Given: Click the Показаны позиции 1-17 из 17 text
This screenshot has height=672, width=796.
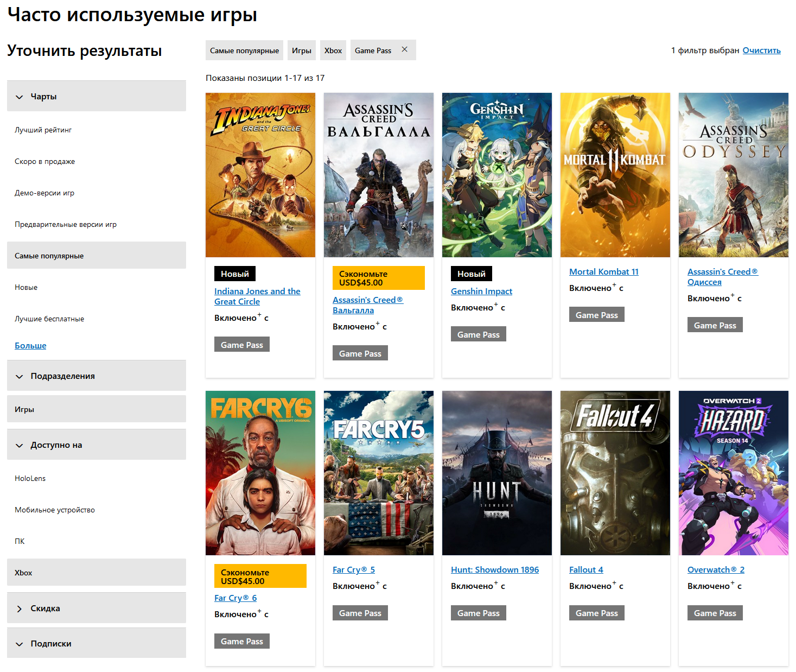Looking at the screenshot, I should click(265, 78).
